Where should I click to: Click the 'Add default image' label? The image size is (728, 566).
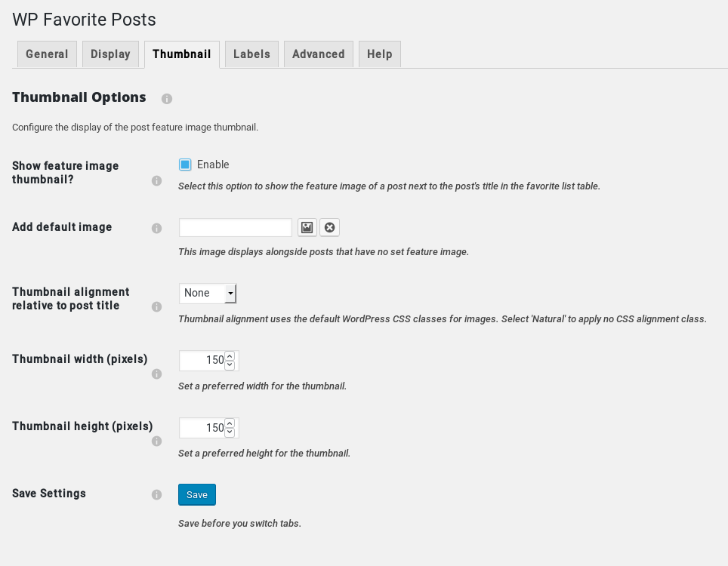[x=62, y=227]
